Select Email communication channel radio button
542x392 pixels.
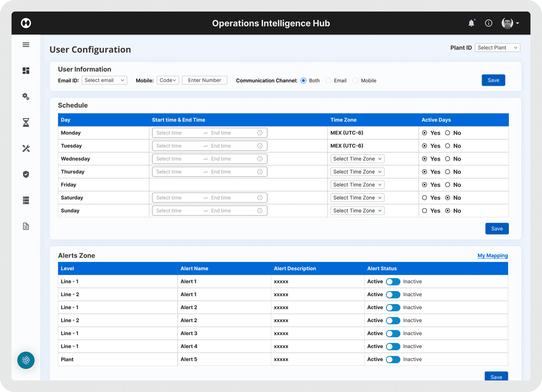pos(328,81)
